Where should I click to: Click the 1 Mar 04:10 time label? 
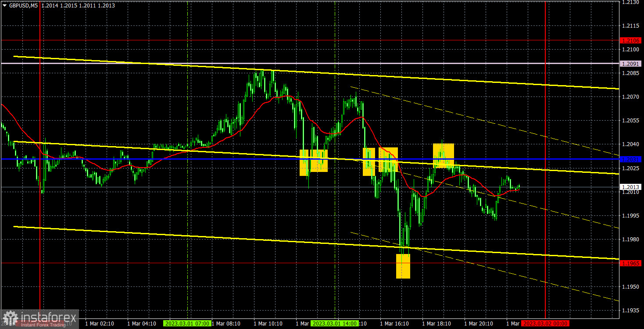pos(142,324)
